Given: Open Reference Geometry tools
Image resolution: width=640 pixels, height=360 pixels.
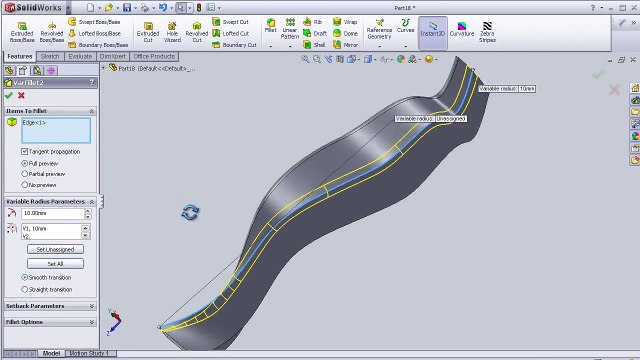Looking at the screenshot, I should coord(379,29).
